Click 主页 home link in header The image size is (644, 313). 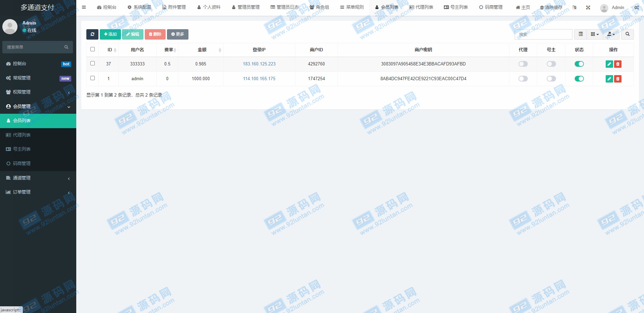click(x=523, y=7)
